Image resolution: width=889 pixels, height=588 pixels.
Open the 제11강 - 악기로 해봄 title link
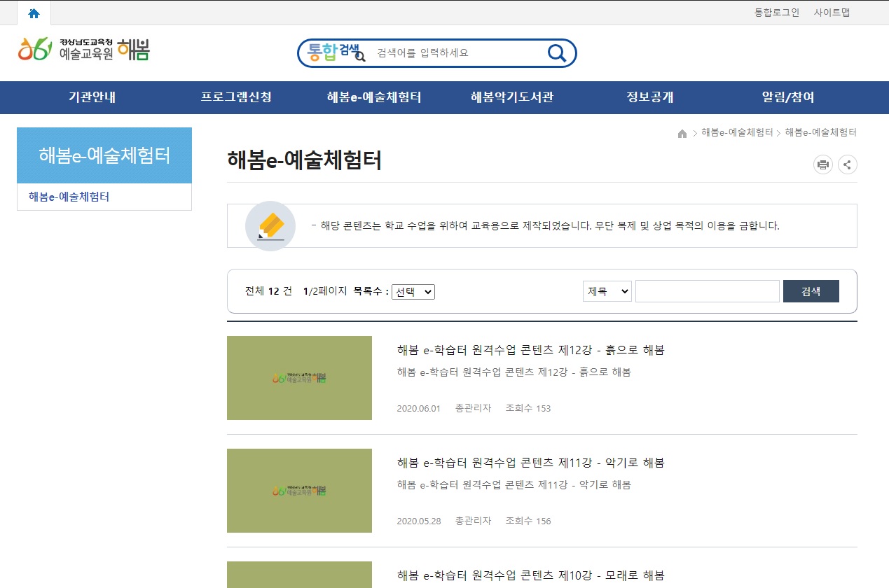coord(530,463)
